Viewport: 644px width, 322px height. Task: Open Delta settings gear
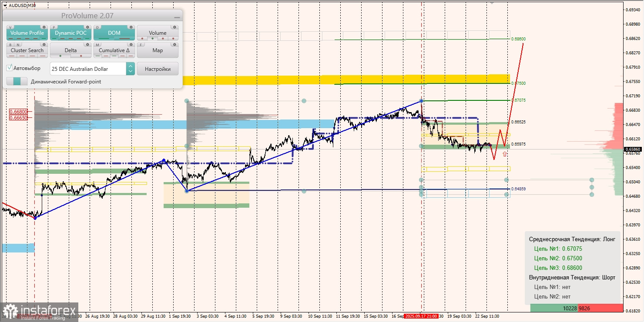pos(87,44)
